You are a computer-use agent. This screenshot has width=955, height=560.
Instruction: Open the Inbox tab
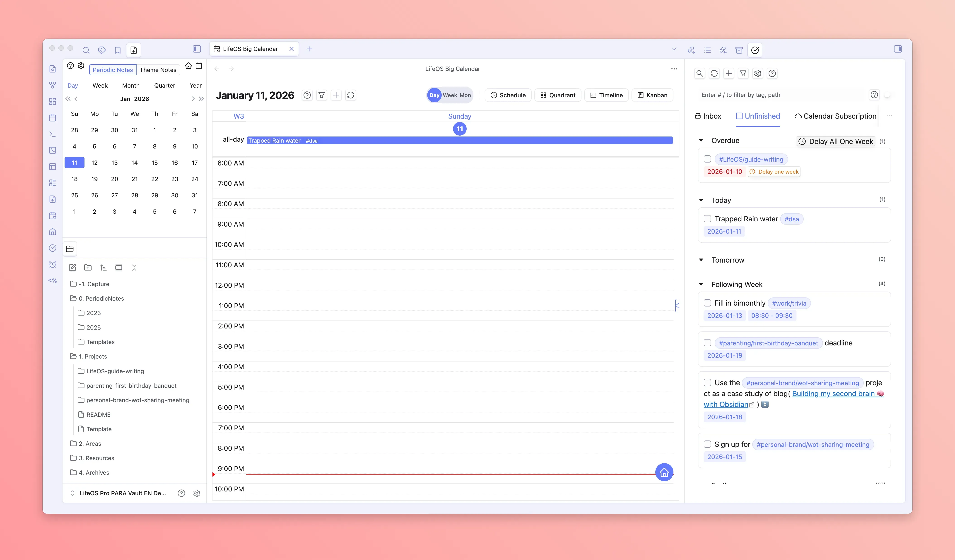708,116
